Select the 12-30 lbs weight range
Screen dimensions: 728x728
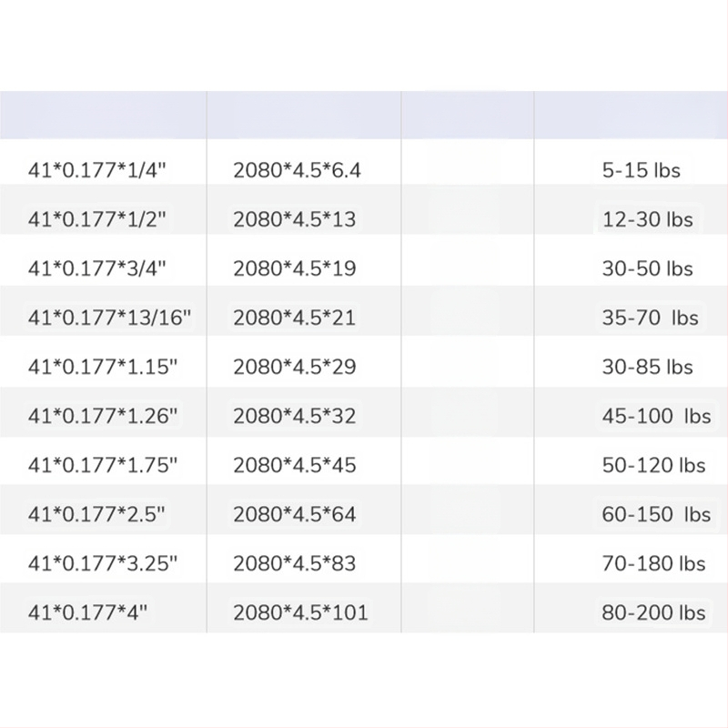click(647, 219)
